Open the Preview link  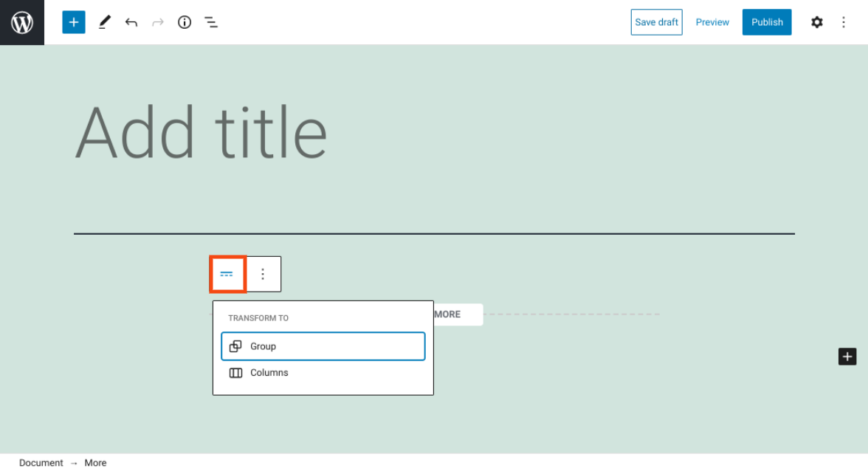pyautogui.click(x=712, y=22)
